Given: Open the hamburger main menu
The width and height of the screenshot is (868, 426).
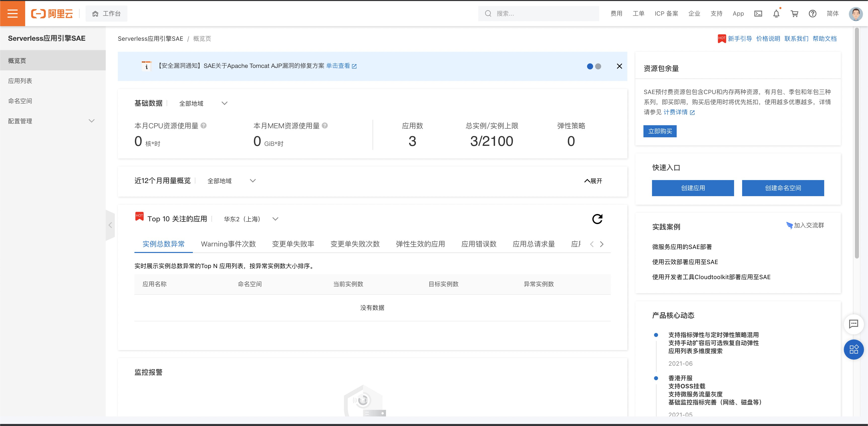Looking at the screenshot, I should point(13,14).
